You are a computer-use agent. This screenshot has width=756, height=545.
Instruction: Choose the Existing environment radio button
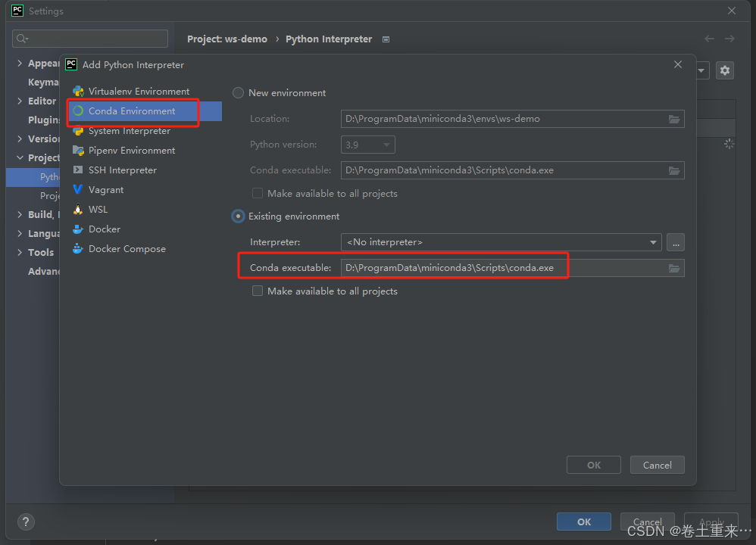coord(238,216)
